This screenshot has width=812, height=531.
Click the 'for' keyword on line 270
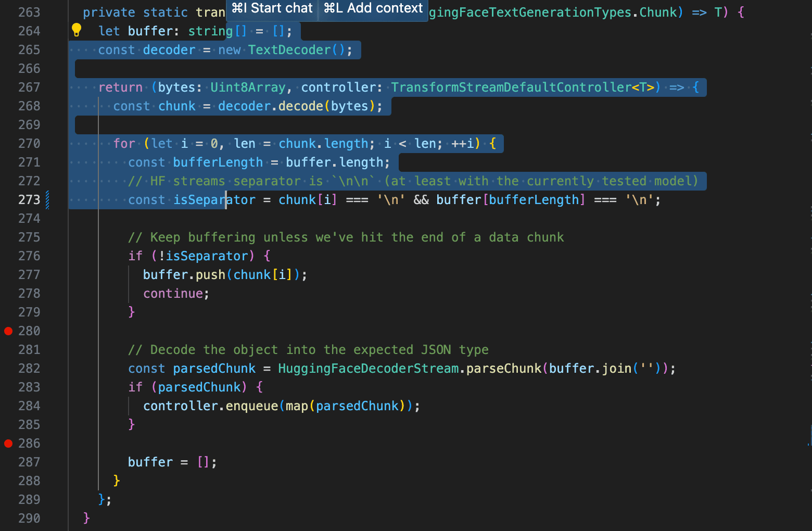(x=124, y=144)
